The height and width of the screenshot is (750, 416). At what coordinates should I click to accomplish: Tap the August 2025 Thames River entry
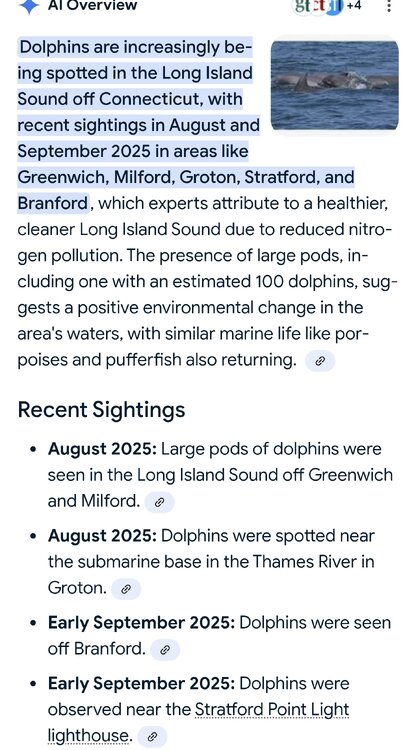coord(211,562)
